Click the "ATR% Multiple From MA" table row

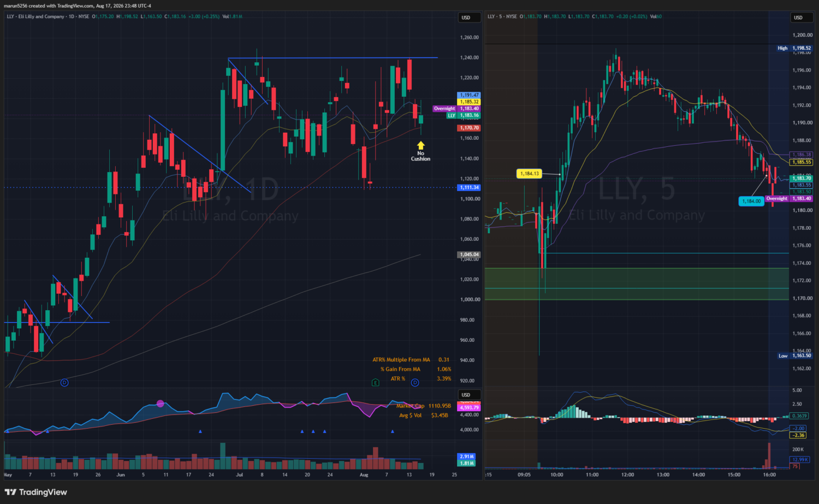pos(411,360)
